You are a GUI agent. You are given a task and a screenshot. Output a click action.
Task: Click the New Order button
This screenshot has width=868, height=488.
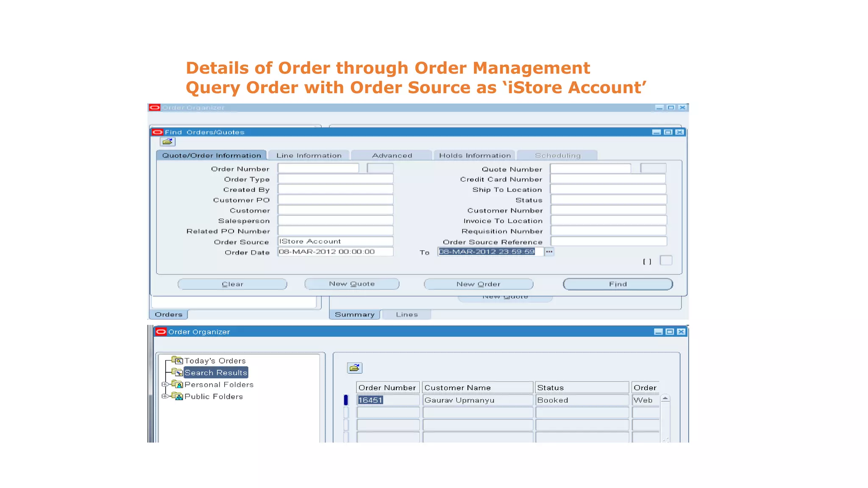click(x=479, y=284)
